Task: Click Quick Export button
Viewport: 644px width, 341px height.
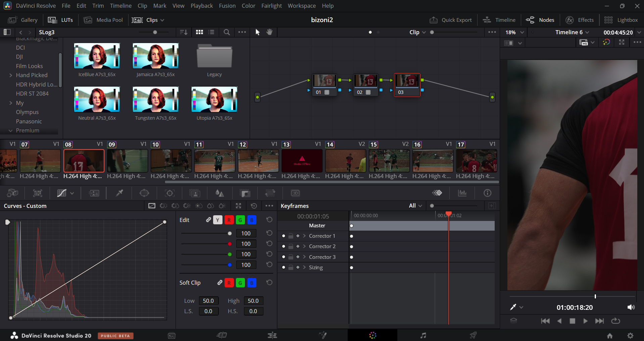Action: (x=451, y=20)
